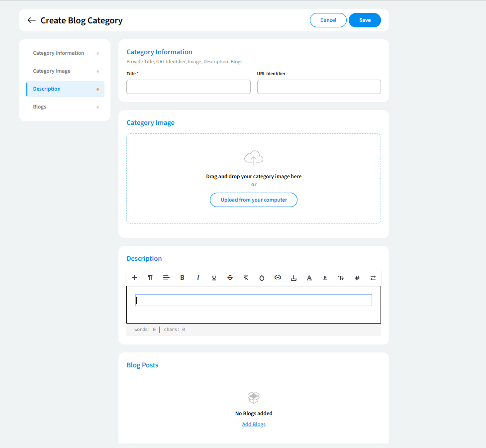Image resolution: width=486 pixels, height=448 pixels.
Task: Go to Category Image sidebar section
Action: [52, 71]
